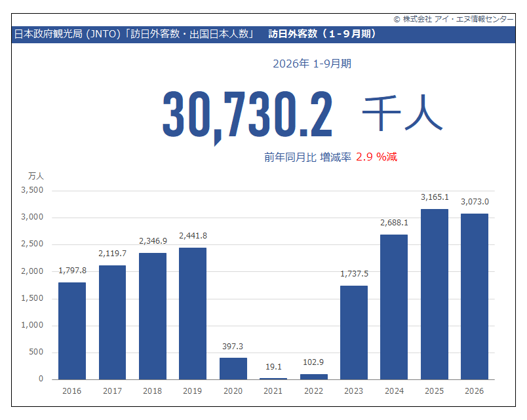Image resolution: width=527 pixels, height=420 pixels.
Task: Click x-axis year label 2018
Action: 153,391
